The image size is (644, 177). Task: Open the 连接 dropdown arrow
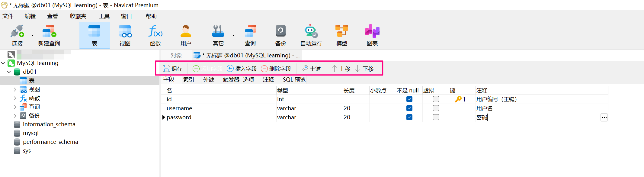[x=32, y=36]
